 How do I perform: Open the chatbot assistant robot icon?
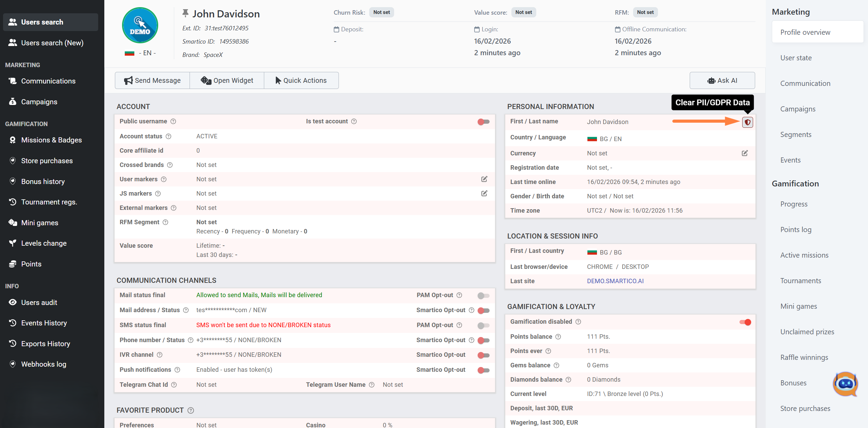845,384
